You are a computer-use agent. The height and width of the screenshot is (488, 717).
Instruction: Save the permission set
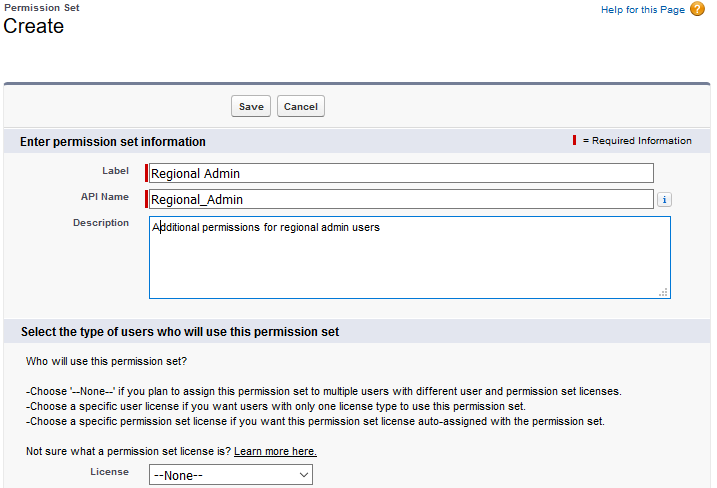(x=251, y=106)
